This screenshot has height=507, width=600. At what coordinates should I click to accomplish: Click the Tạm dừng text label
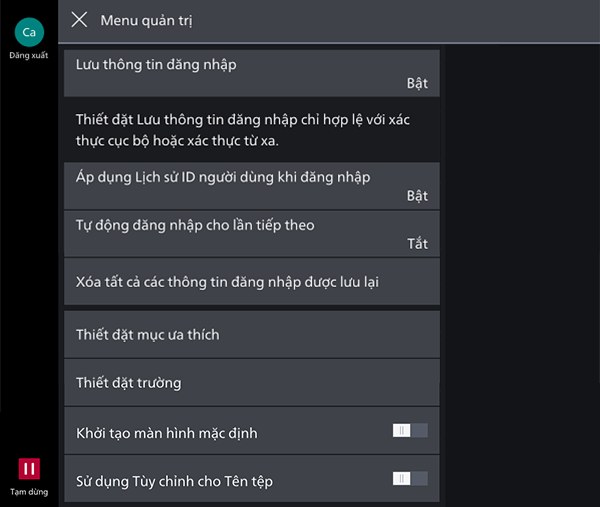tap(29, 492)
